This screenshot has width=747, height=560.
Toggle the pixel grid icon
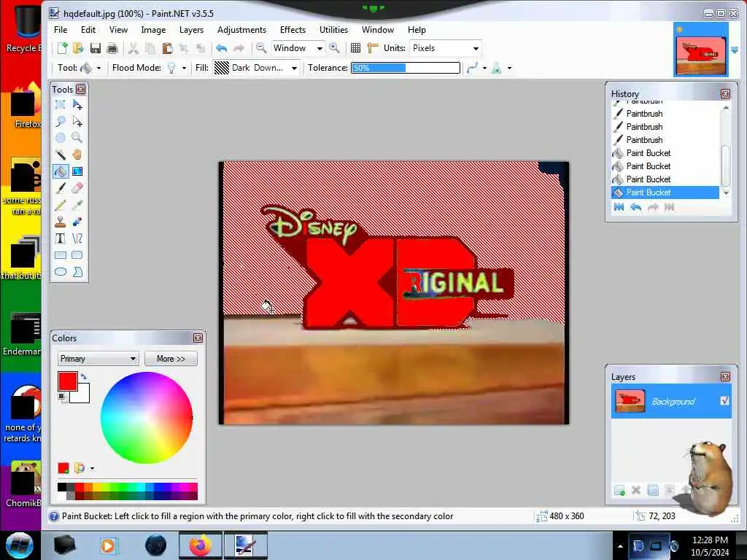[356, 48]
